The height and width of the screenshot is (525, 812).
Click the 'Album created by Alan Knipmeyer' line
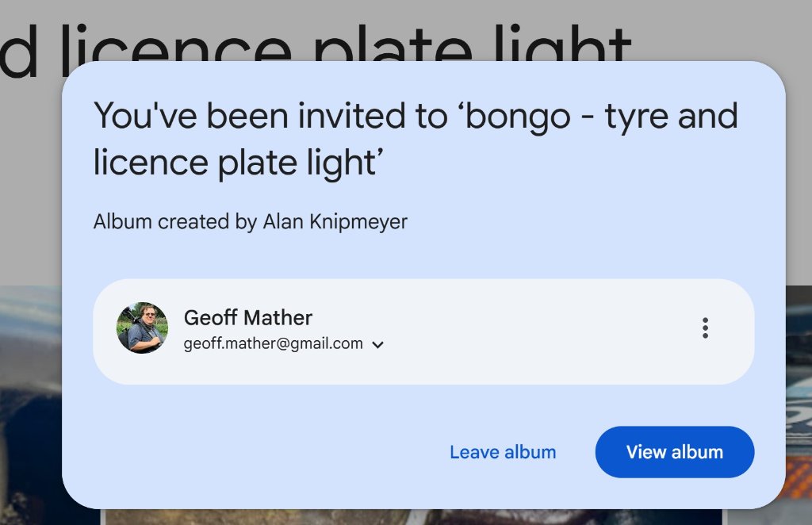(x=250, y=221)
